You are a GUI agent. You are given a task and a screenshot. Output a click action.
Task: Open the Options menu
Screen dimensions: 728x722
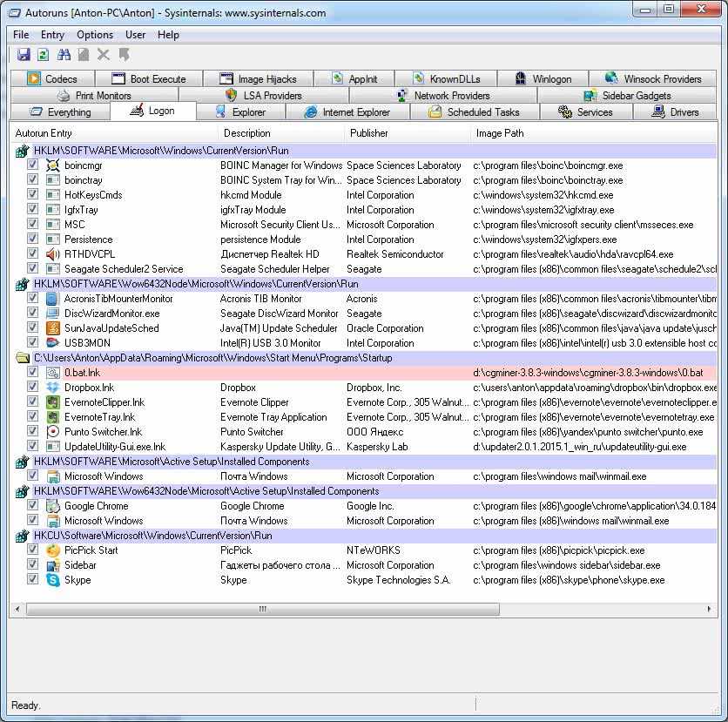click(x=94, y=35)
